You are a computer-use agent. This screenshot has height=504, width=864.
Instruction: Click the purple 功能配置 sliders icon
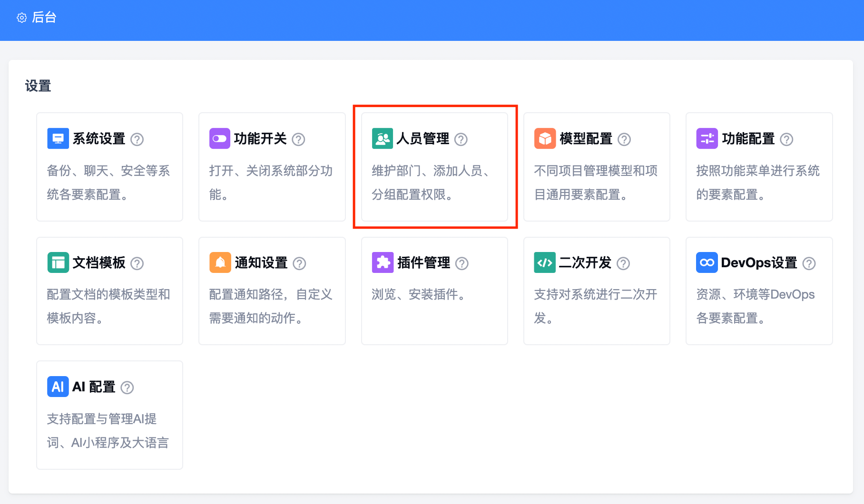707,139
